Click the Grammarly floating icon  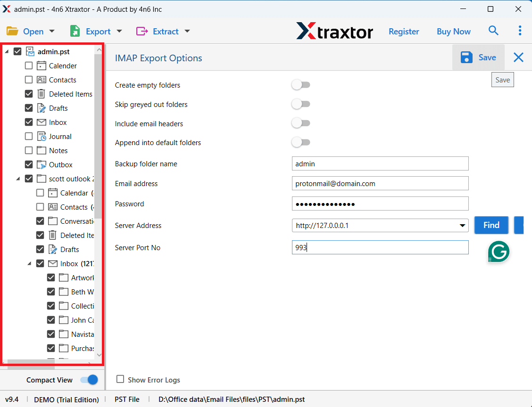tap(499, 252)
